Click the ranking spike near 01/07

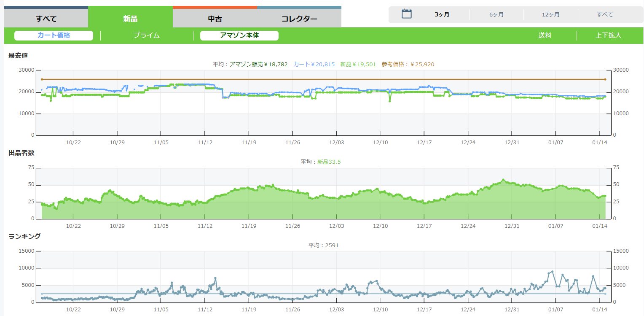coord(552,272)
